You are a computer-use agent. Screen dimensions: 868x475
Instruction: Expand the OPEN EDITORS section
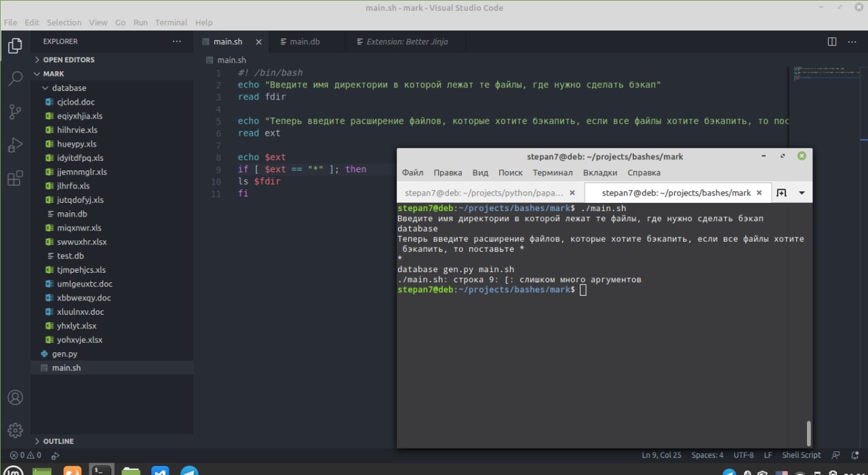68,60
